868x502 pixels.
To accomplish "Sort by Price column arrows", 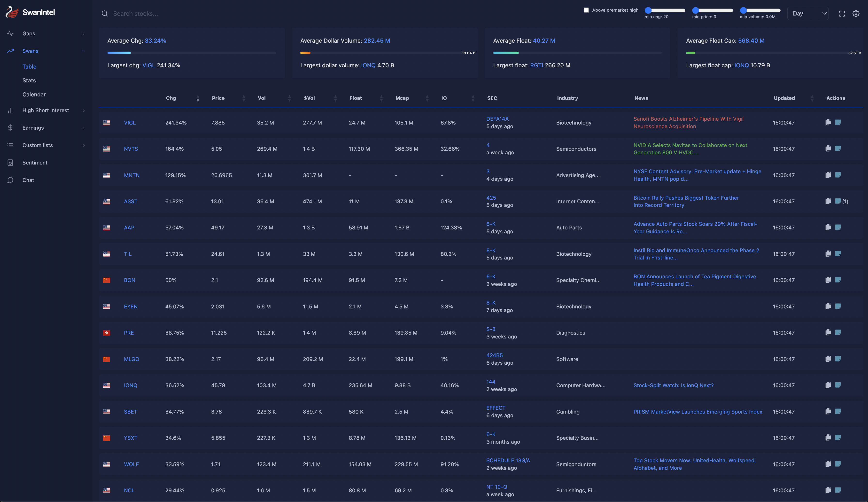I will [244, 99].
